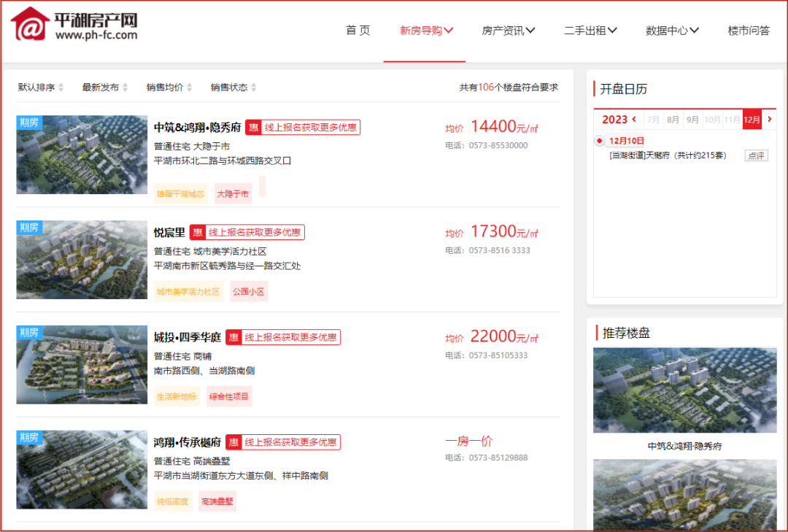The width and height of the screenshot is (788, 532).
Task: Click the 期房 badge on 鸿翔•传承樾府 image
Action: (29, 437)
